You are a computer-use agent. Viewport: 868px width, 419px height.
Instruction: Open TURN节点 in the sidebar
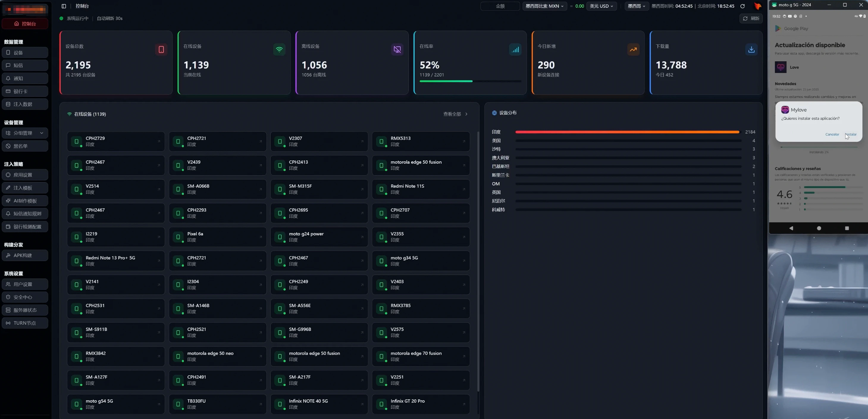(25, 323)
